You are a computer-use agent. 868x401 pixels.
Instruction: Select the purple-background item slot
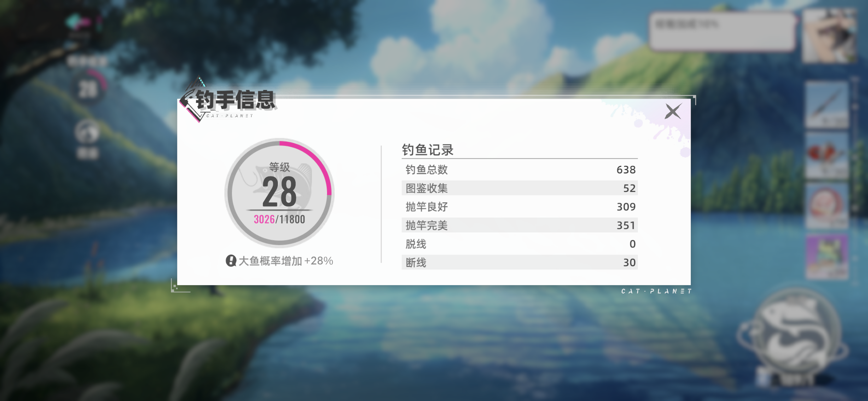point(827,257)
